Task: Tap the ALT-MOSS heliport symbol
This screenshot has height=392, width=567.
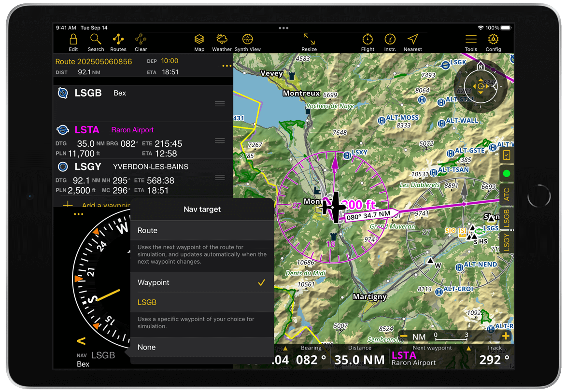Action: tap(382, 120)
